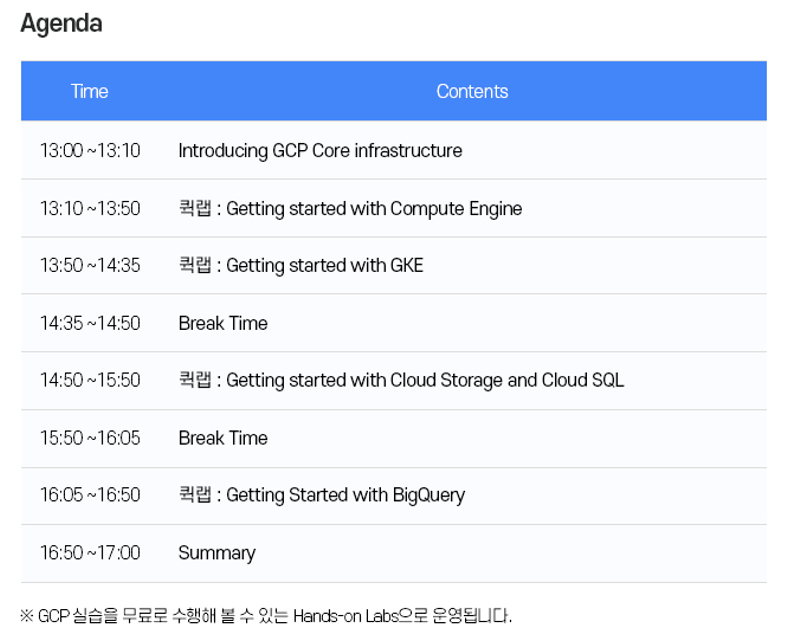Click the Summary agenda item
The image size is (790, 643).
(217, 553)
